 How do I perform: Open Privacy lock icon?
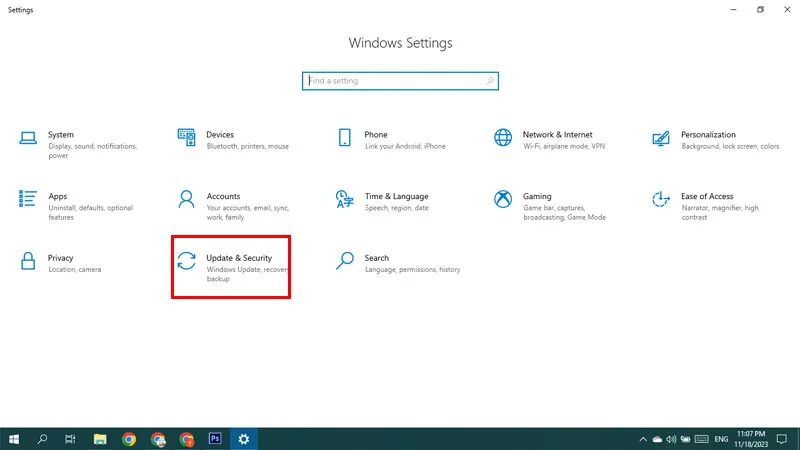click(28, 261)
